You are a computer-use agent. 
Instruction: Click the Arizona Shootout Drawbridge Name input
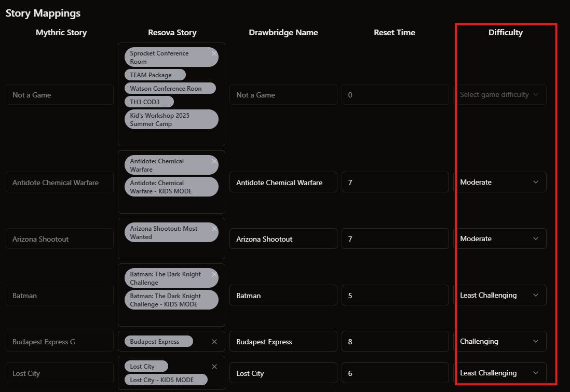pyautogui.click(x=283, y=239)
